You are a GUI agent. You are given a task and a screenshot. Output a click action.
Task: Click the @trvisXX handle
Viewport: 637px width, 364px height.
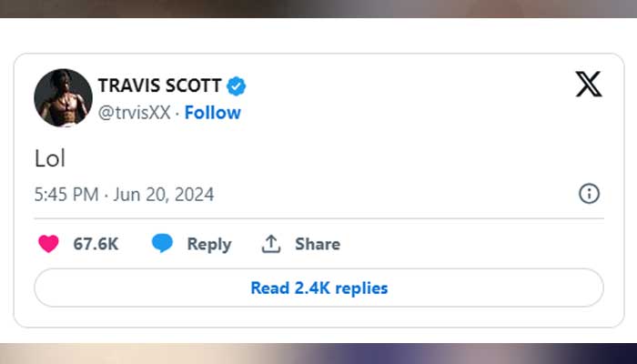(x=134, y=113)
